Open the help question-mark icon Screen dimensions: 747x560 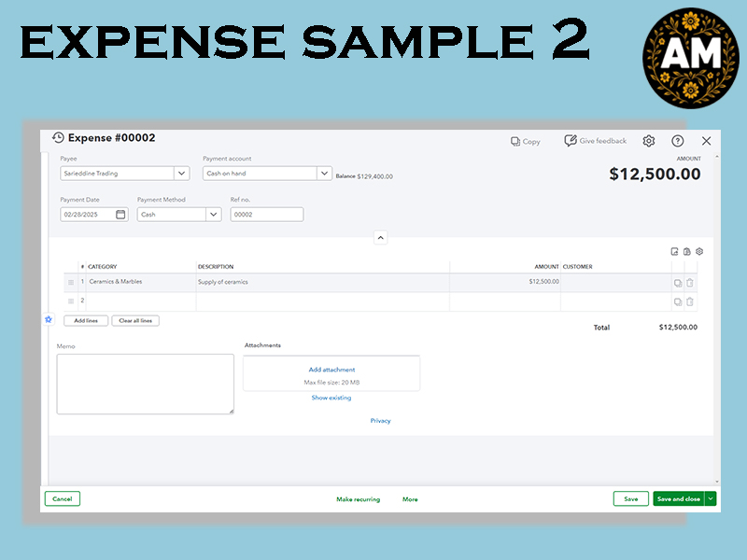point(678,141)
